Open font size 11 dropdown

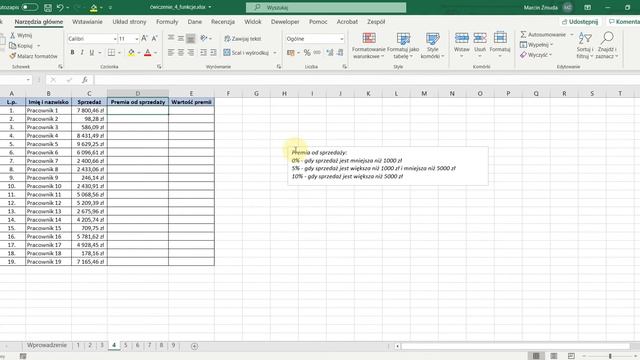(137, 39)
